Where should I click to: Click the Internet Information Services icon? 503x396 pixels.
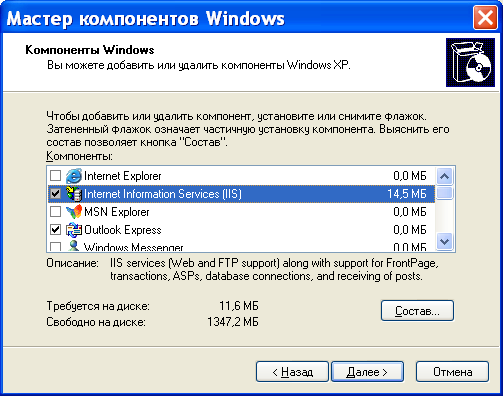pos(74,194)
